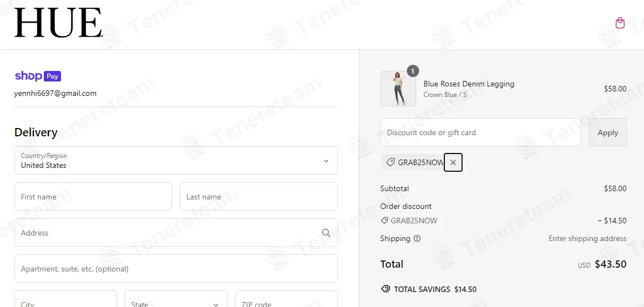Expand the State dropdown

[176, 299]
